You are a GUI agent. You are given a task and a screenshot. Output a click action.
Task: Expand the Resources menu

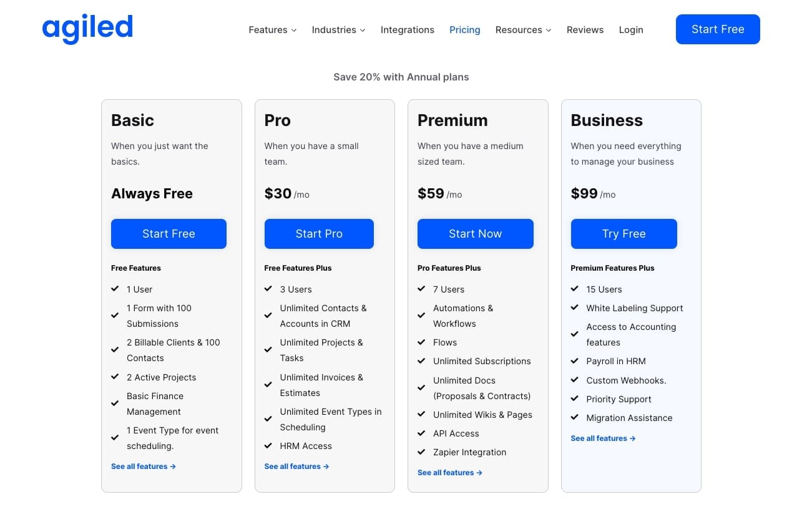pos(523,29)
